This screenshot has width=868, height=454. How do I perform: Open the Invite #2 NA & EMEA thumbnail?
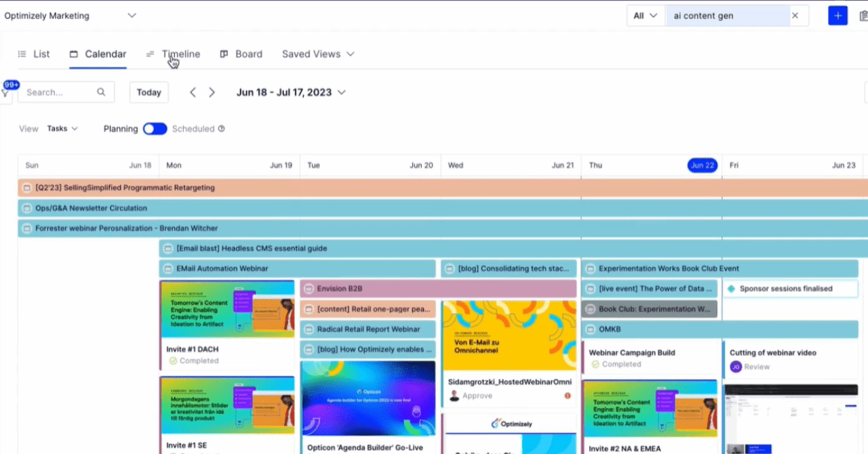coord(650,409)
